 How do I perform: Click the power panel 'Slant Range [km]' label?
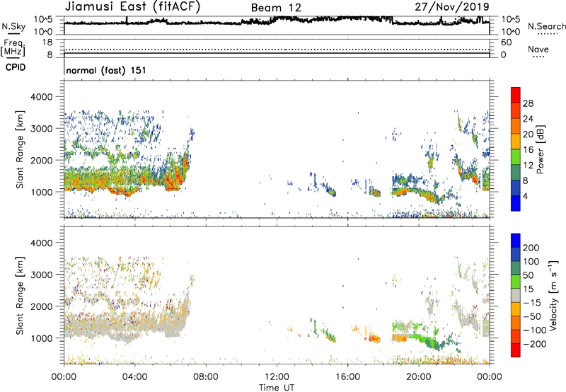(20, 149)
